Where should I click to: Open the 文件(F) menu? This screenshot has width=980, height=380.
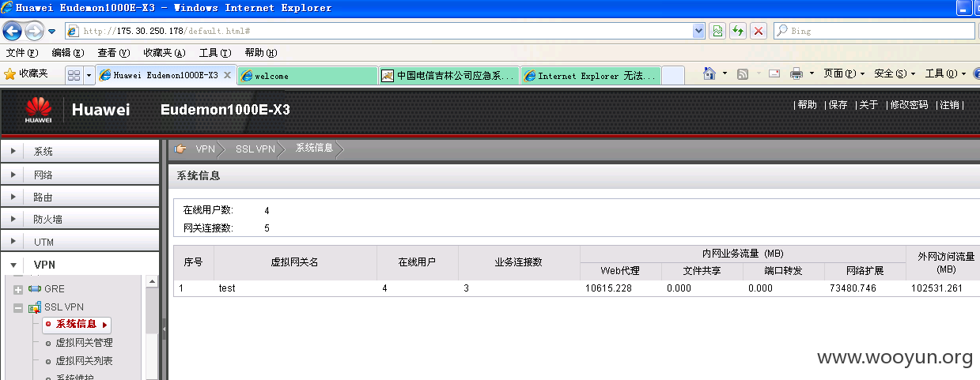pyautogui.click(x=22, y=53)
